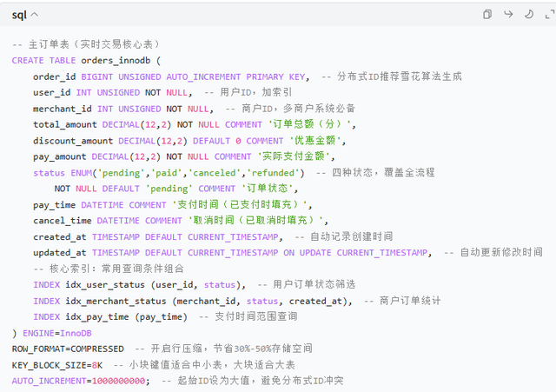Click the comment '商户订单统计'
The height and width of the screenshot is (392, 556).
[410, 301]
